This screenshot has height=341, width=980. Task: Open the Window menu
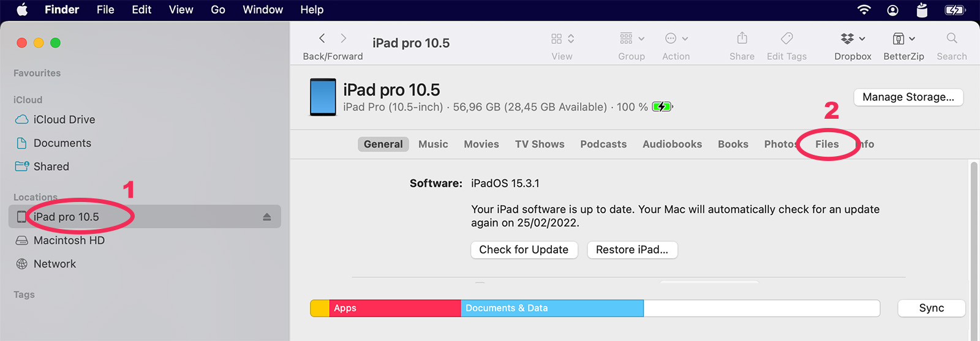click(x=263, y=10)
